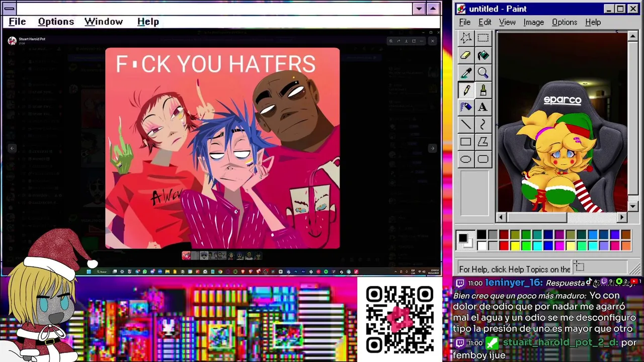Open the Window menu in the left window
Viewport: 644px width, 362px height.
pyautogui.click(x=104, y=22)
